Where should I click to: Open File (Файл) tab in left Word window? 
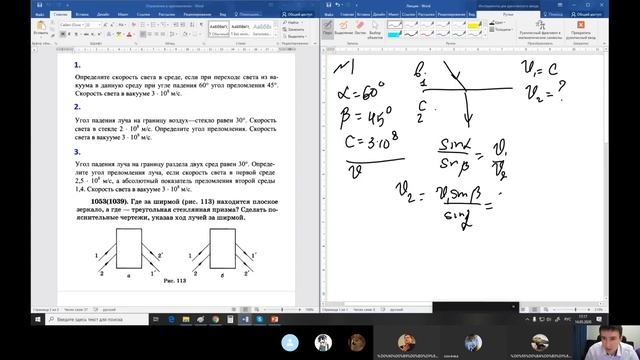pyautogui.click(x=40, y=14)
